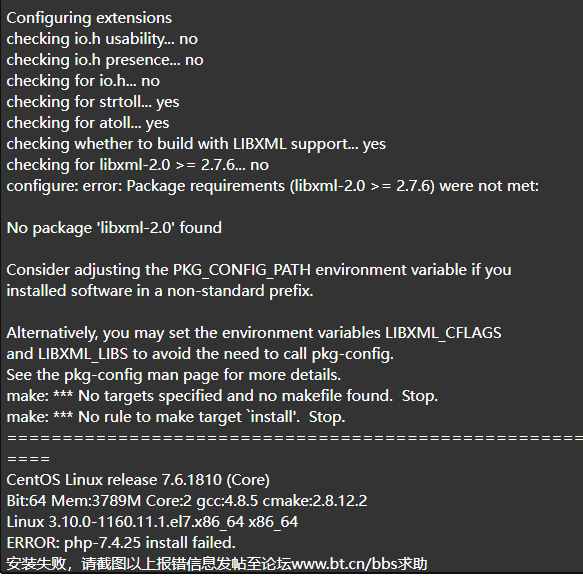This screenshot has width=583, height=579.
Task: Click the "No package 'libxml-2.0' found" text
Action: (114, 228)
